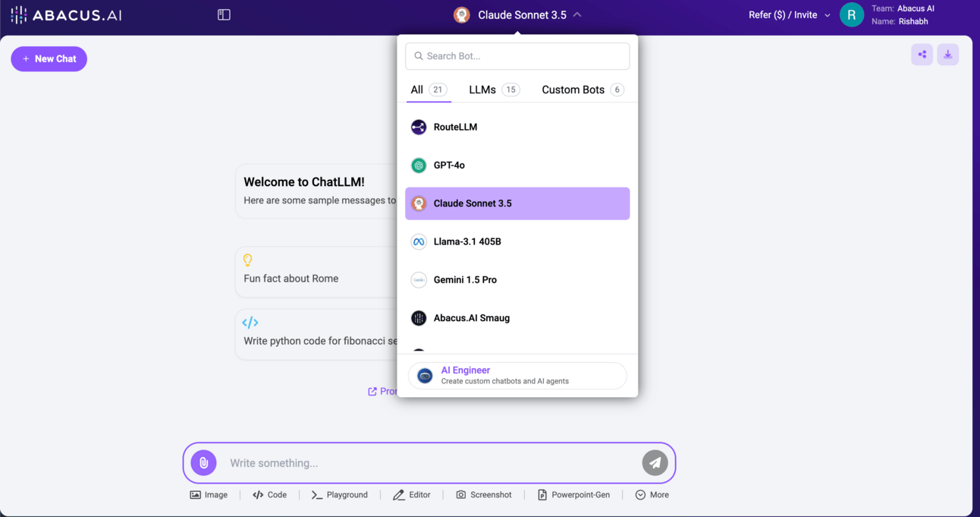Select the Screenshot tool

pyautogui.click(x=483, y=495)
